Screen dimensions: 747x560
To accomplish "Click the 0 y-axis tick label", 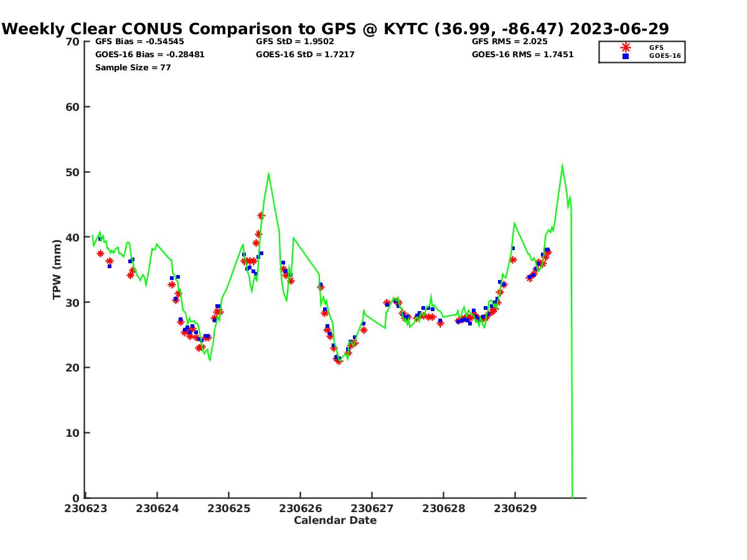I will coord(77,498).
